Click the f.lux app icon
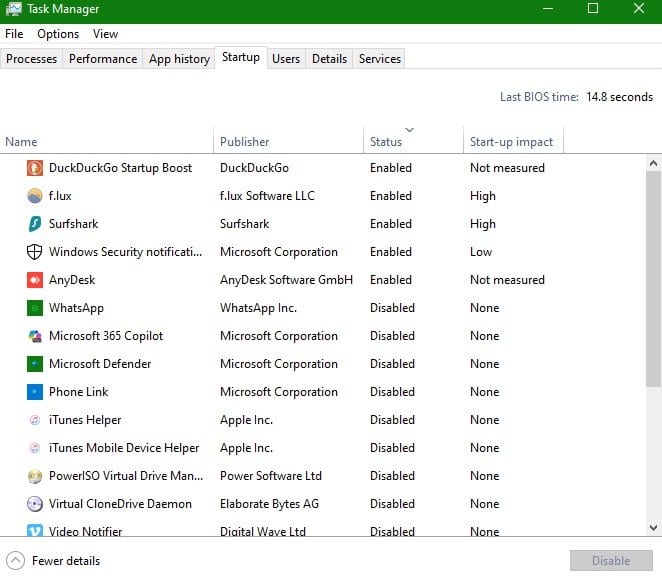Viewport: 662px width, 583px height. pyautogui.click(x=35, y=196)
